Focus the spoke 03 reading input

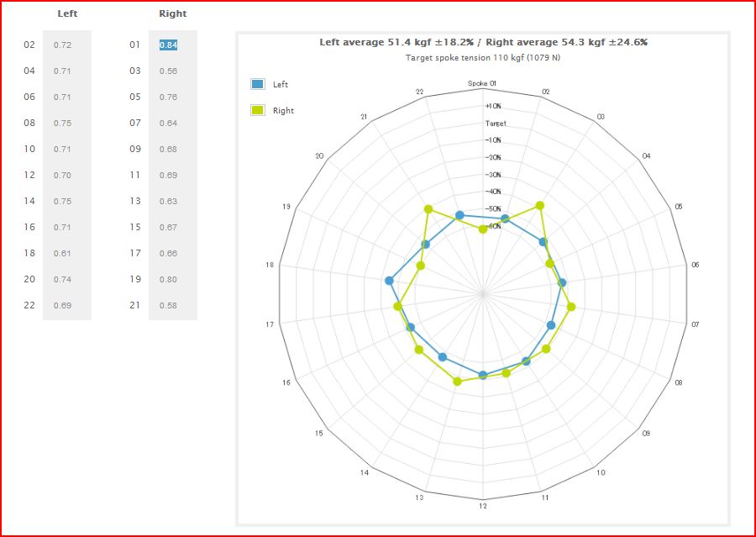169,71
